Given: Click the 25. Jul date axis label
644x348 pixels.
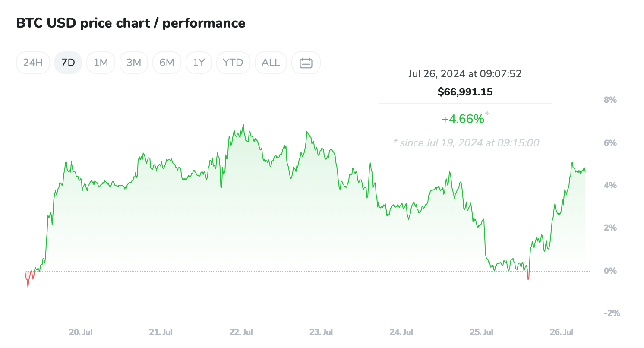Looking at the screenshot, I should point(482,332).
